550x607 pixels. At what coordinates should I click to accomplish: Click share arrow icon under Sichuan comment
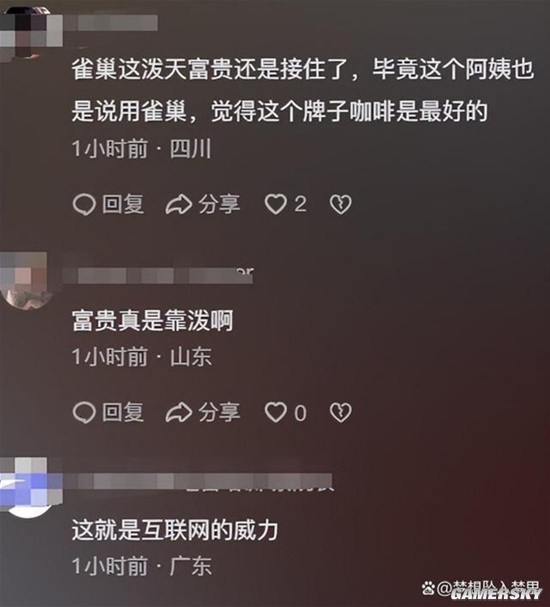click(x=178, y=204)
